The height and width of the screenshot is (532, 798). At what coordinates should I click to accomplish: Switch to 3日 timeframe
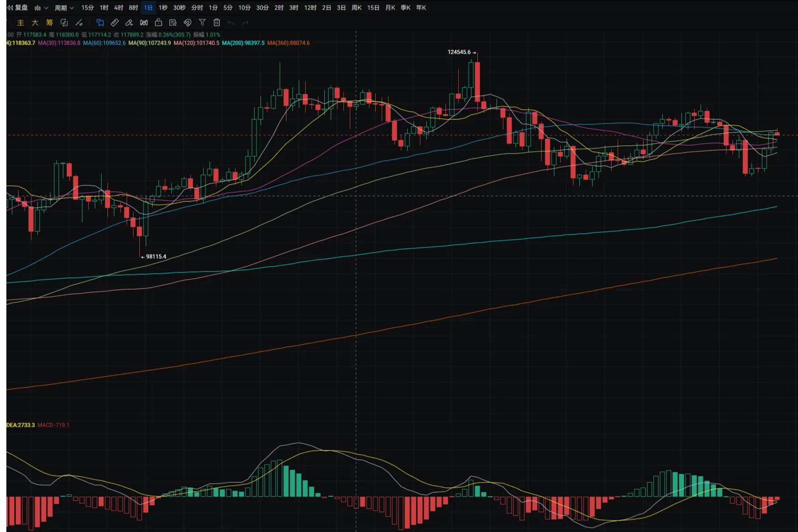click(341, 8)
